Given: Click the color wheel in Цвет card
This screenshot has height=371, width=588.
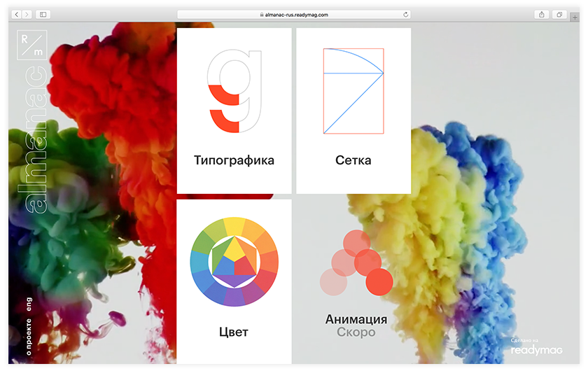Looking at the screenshot, I should point(234,262).
